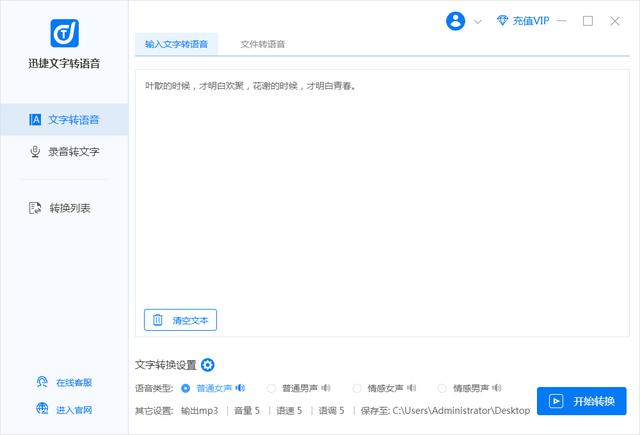
Task: Select the 情感女声 voice radio button
Action: tap(357, 388)
